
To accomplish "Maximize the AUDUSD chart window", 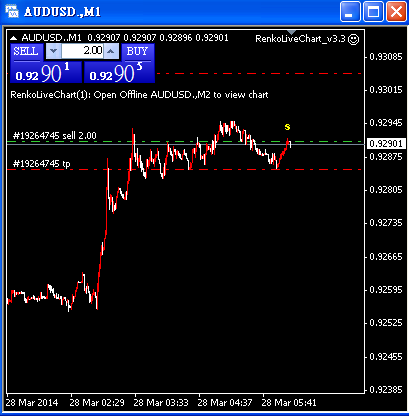I will tap(373, 12).
